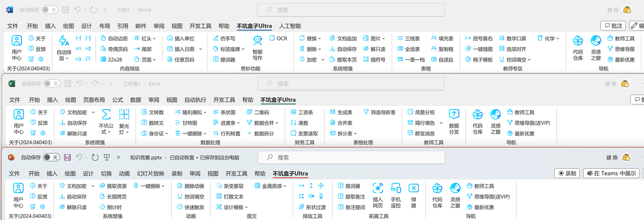This screenshot has width=644, height=220.
Task: Click the OCR tool in Word ribbon
Action: [278, 38]
